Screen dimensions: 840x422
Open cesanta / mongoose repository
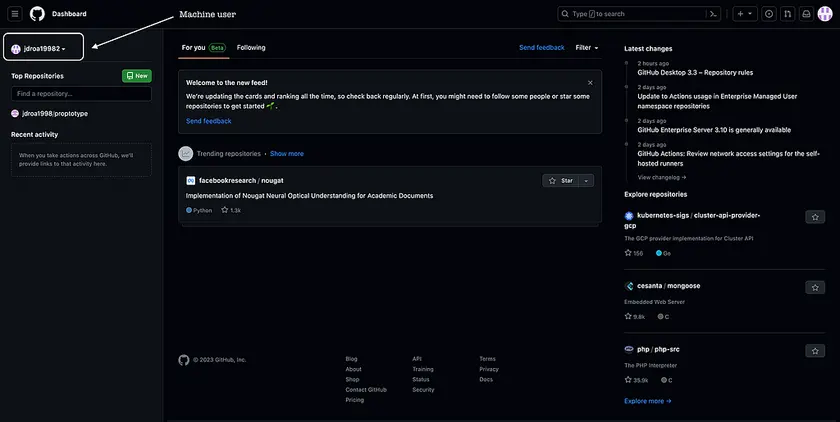[669, 286]
